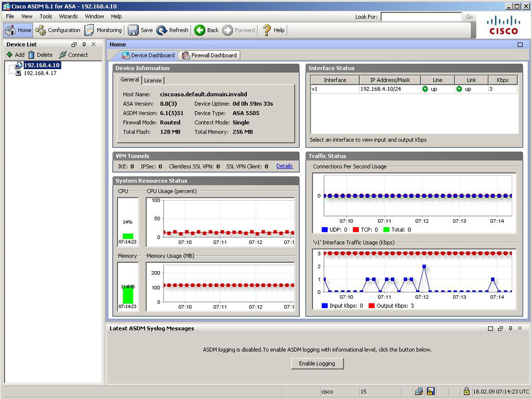Click the Line column header
The height and width of the screenshot is (399, 532).
437,80
